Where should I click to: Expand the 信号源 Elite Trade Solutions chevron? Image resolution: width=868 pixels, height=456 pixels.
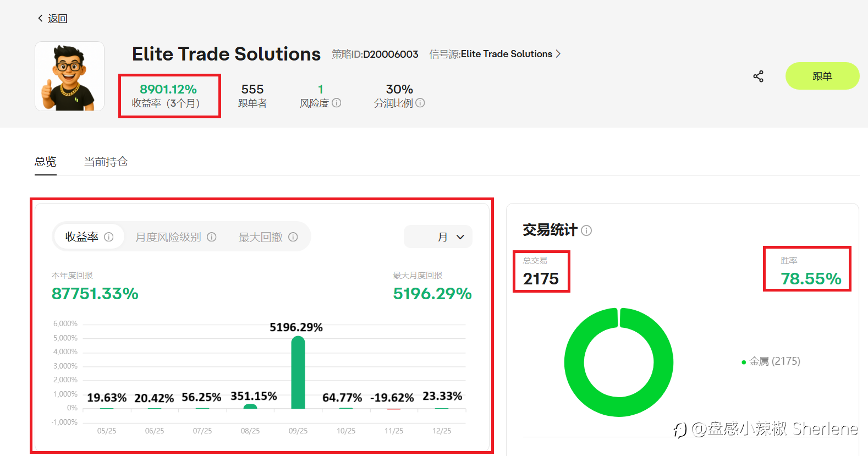coord(558,54)
